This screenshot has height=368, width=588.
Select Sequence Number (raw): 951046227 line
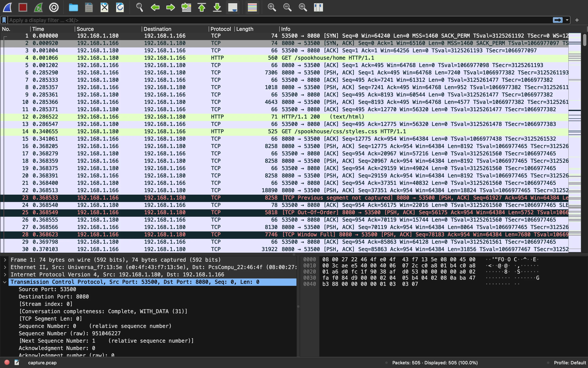point(70,333)
